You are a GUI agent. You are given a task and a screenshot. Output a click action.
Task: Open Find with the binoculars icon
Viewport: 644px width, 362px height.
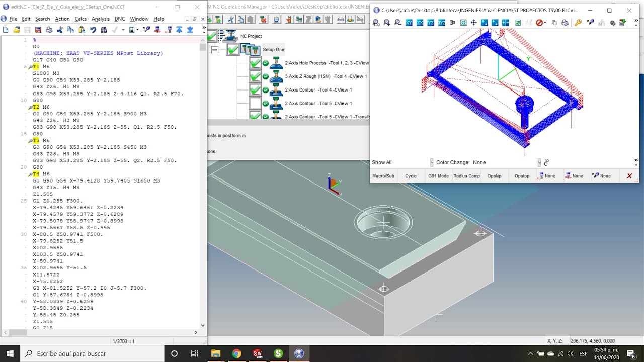[x=104, y=30]
